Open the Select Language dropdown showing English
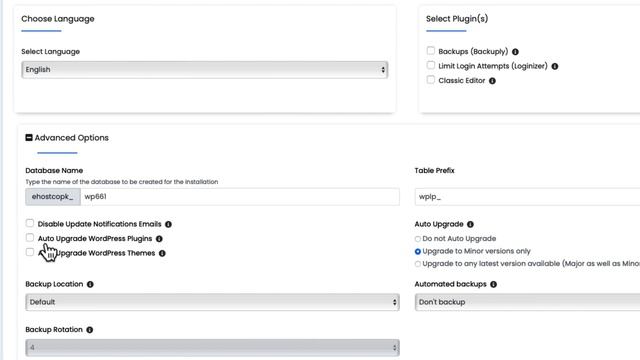The height and width of the screenshot is (360, 640). coord(204,70)
